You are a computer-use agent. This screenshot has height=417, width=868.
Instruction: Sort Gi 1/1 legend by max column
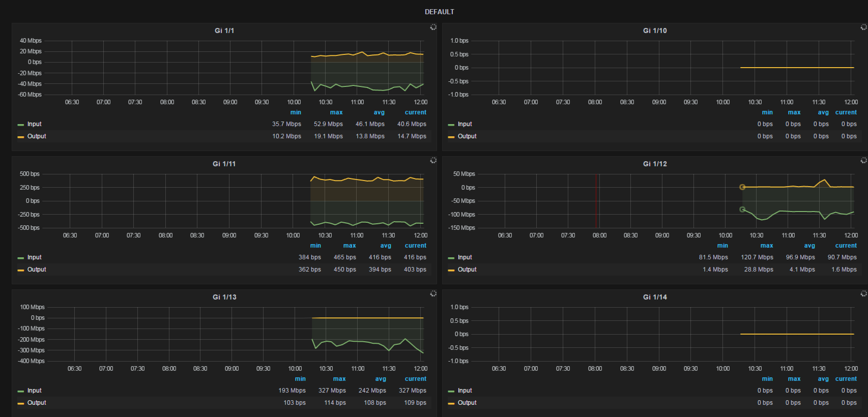[336, 112]
